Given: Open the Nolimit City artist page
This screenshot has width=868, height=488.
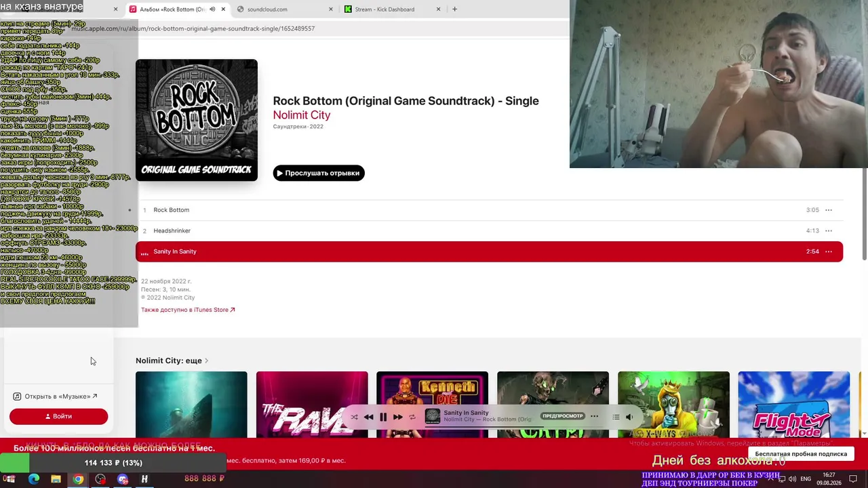Looking at the screenshot, I should (x=302, y=115).
